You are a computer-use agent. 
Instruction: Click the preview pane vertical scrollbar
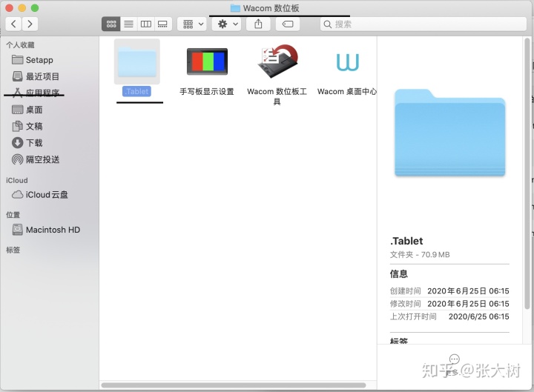click(527, 173)
